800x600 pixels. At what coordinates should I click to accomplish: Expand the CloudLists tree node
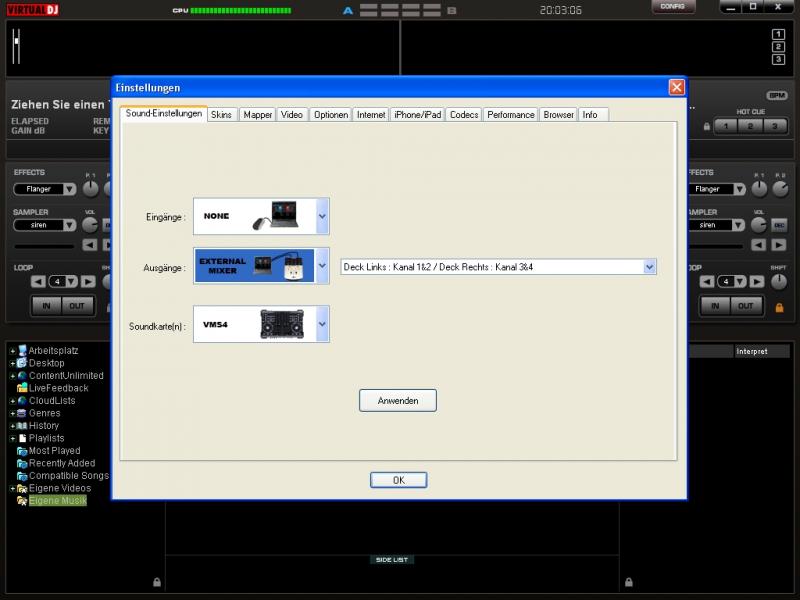pyautogui.click(x=12, y=401)
